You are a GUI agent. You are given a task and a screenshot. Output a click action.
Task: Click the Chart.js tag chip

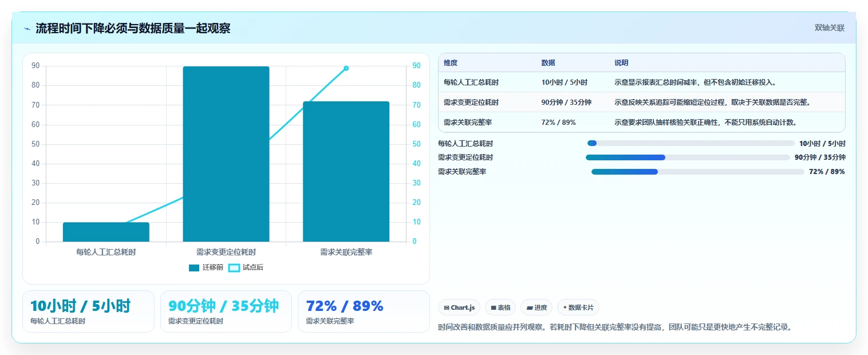459,307
